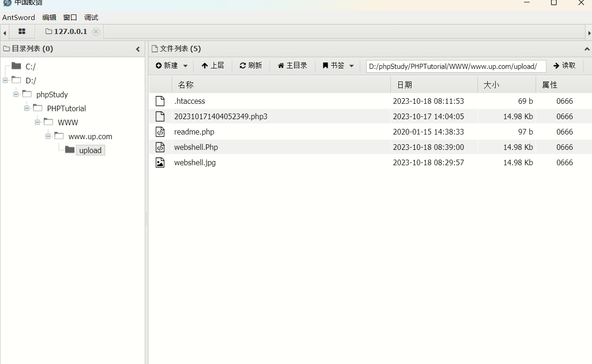
Task: Click the webshell.Php code file icon
Action: pos(160,147)
